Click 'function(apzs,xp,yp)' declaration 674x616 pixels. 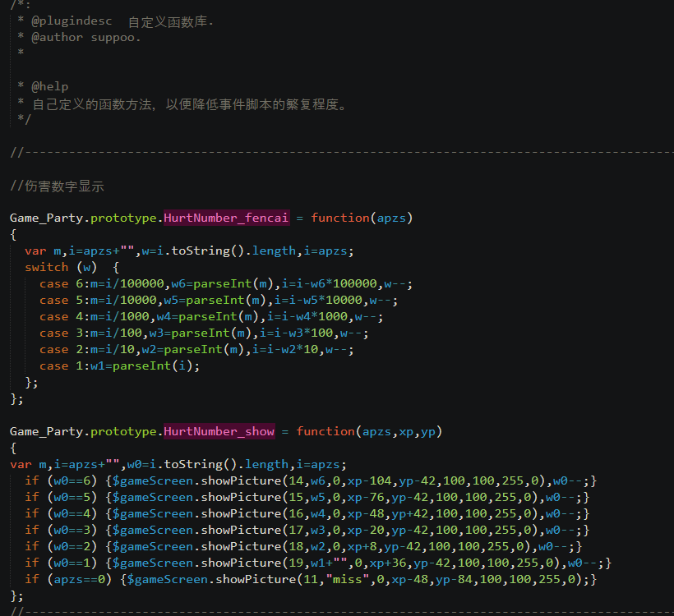[369, 431]
